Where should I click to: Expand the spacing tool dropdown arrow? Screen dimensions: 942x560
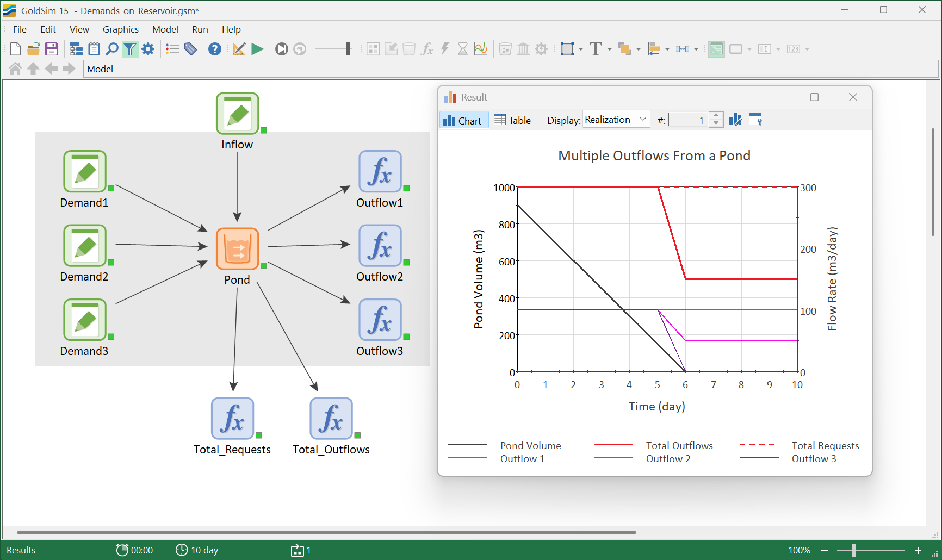[696, 49]
